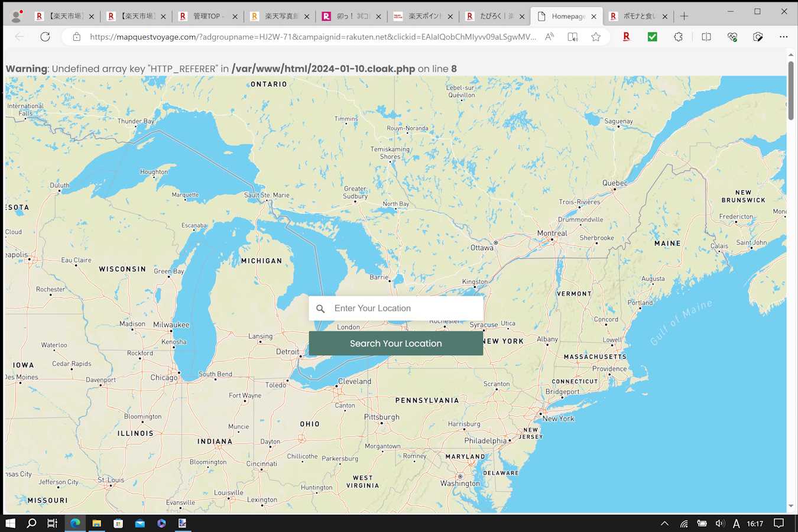The height and width of the screenshot is (532, 798).
Task: Click the Cleveland label on the map
Action: tap(355, 381)
